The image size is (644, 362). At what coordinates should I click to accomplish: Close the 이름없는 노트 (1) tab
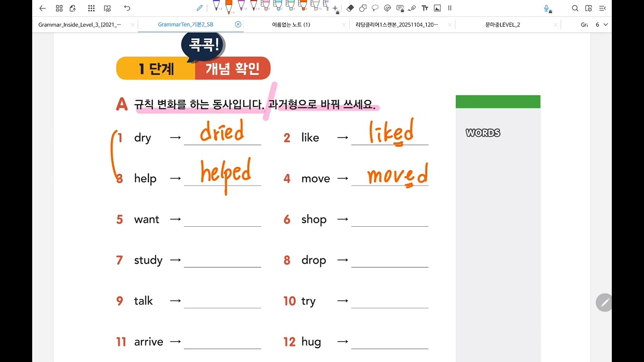coord(344,25)
